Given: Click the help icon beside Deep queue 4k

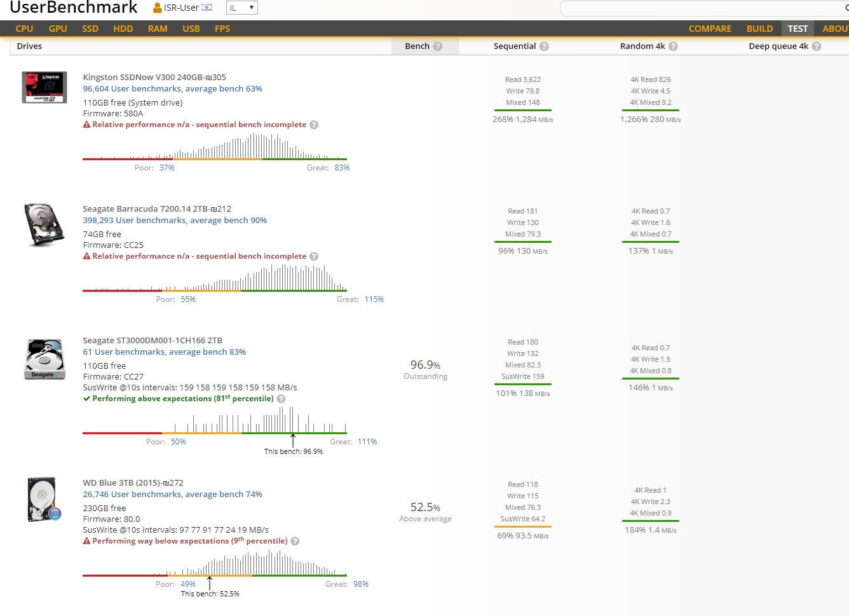Looking at the screenshot, I should [817, 46].
